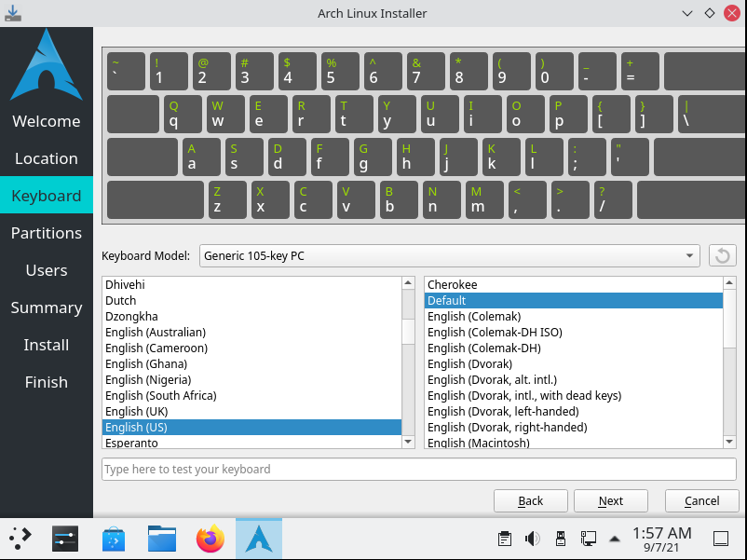This screenshot has width=747, height=560.
Task: Go to the Summary step
Action: 47,307
